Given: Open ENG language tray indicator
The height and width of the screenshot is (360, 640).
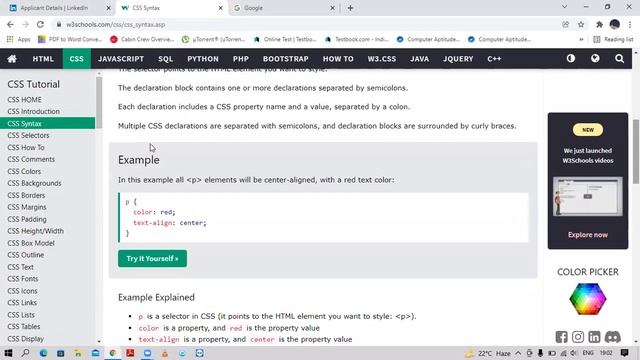Looking at the screenshot, I should click(x=588, y=353).
